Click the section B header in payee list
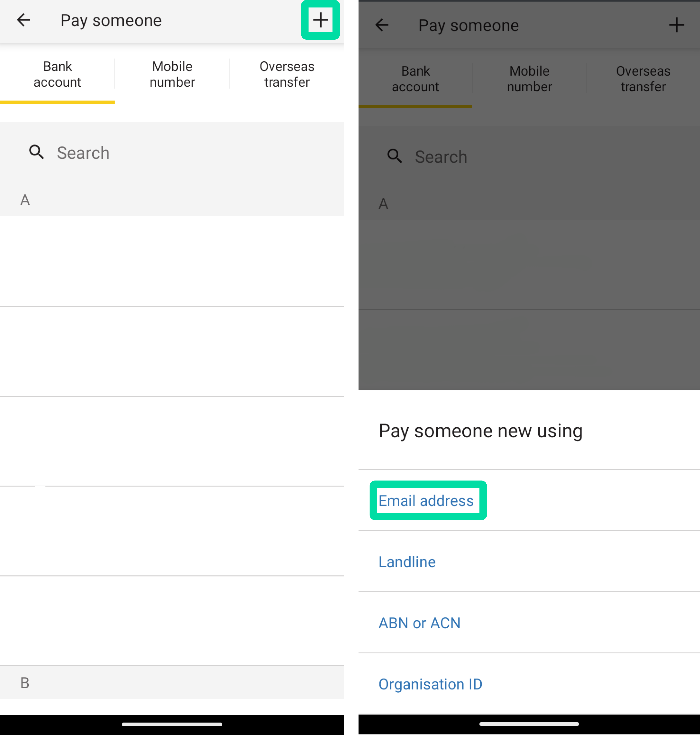 pos(25,683)
